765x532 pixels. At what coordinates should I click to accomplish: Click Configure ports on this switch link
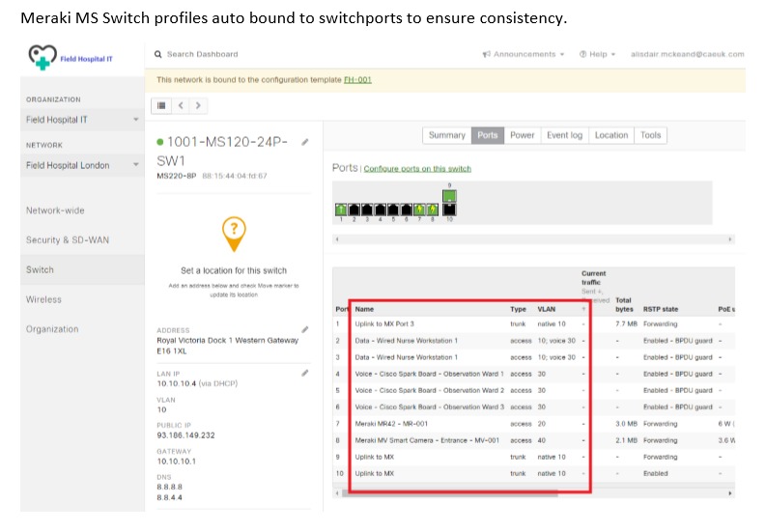pos(417,169)
